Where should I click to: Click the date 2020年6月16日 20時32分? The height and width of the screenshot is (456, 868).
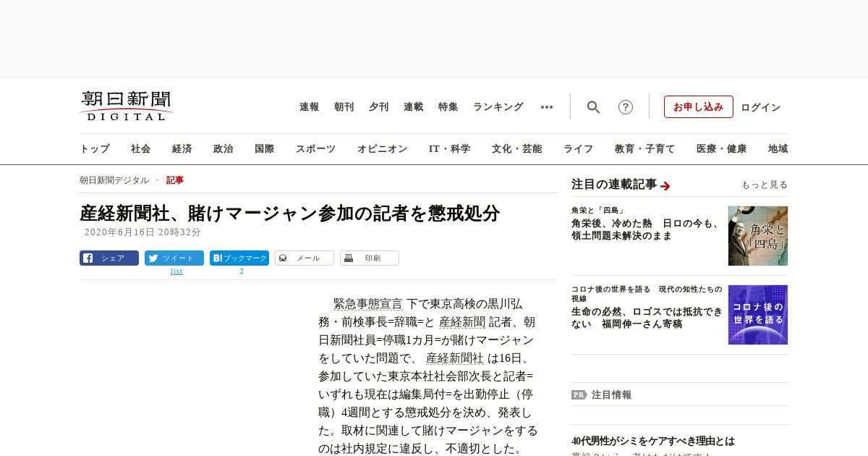142,232
